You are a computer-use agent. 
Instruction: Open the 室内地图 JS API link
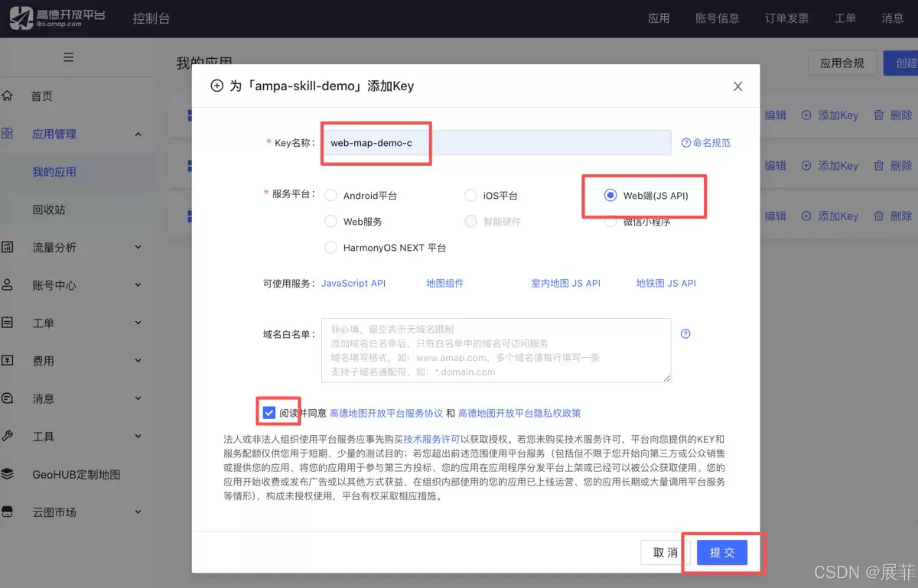[566, 283]
